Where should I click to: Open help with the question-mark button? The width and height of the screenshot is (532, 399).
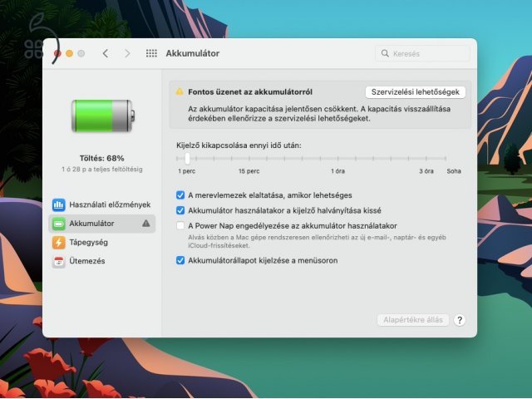(x=460, y=320)
